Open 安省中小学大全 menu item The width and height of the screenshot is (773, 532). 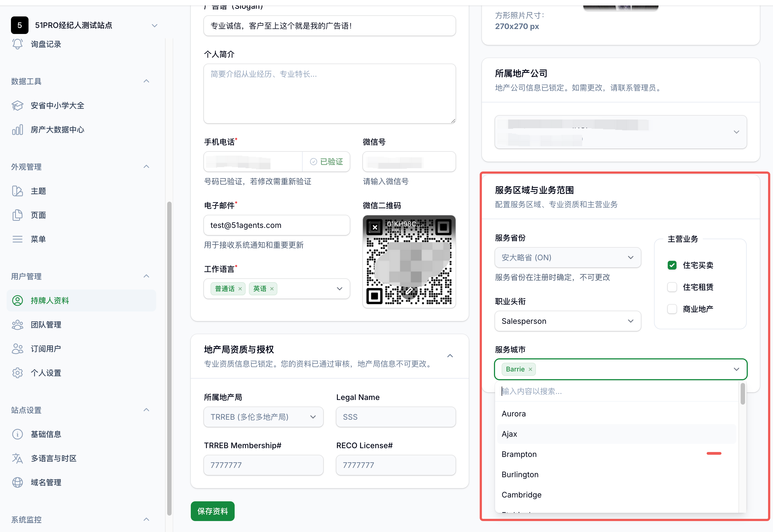[57, 106]
